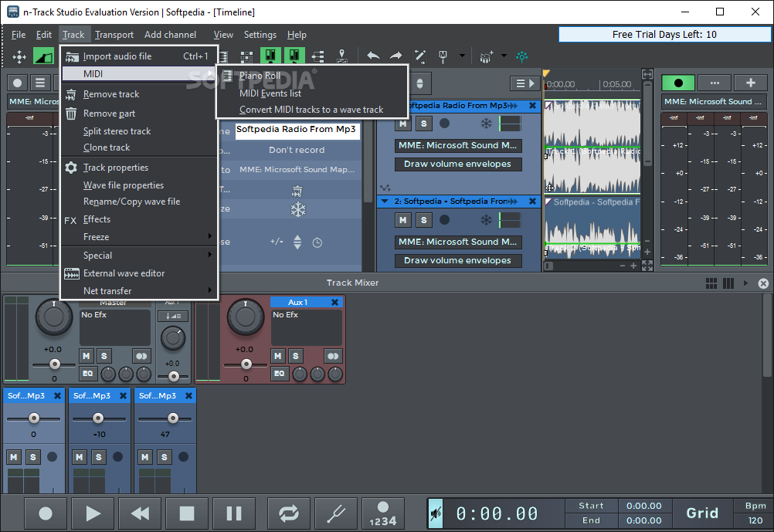Switch mixer to grid layout icon
The image size is (774, 532).
pyautogui.click(x=711, y=283)
